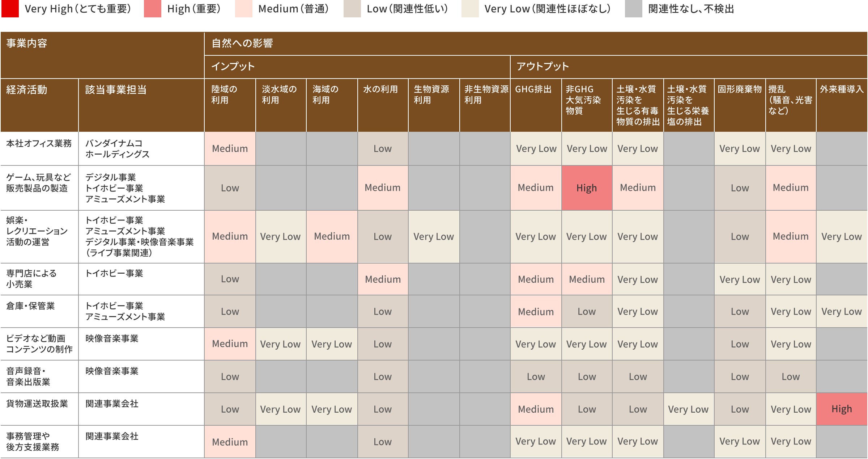Click High cell in 非GHG大気汚染物質 column
This screenshot has width=868, height=459.
(587, 188)
